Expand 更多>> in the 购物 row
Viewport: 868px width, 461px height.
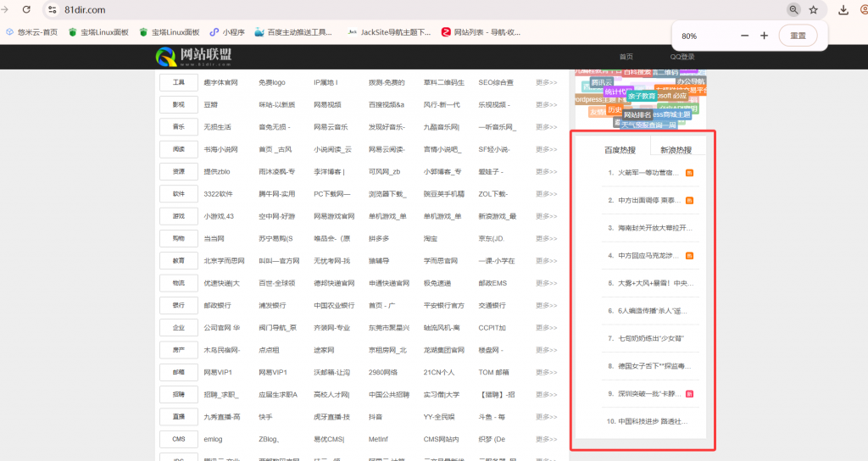tap(546, 238)
